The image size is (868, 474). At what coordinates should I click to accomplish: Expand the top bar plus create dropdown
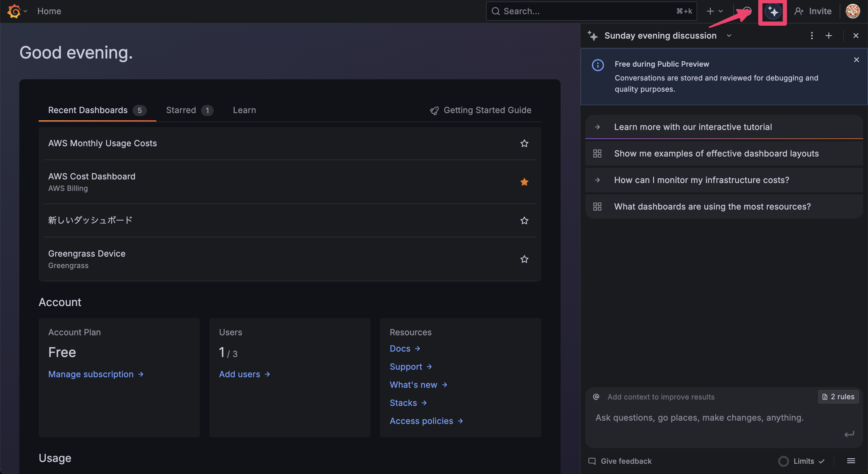[x=714, y=11]
